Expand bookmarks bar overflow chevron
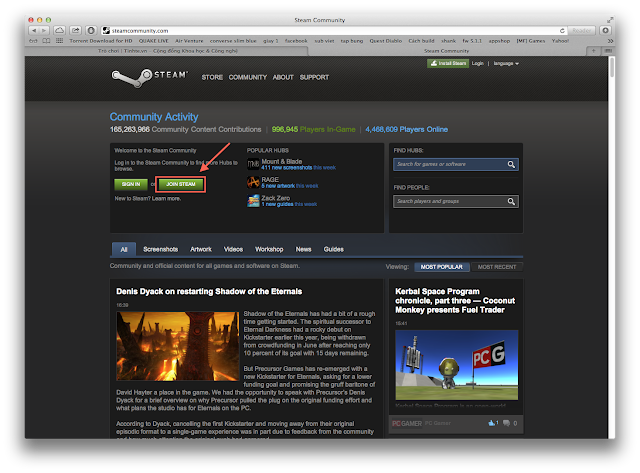640x473 pixels. (x=610, y=41)
